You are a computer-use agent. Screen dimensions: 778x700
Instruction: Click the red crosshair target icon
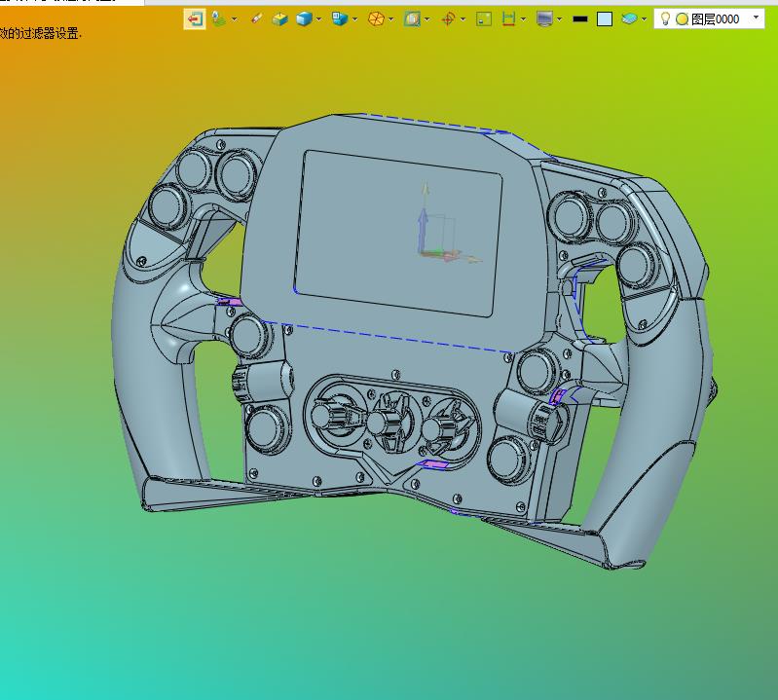[448, 18]
